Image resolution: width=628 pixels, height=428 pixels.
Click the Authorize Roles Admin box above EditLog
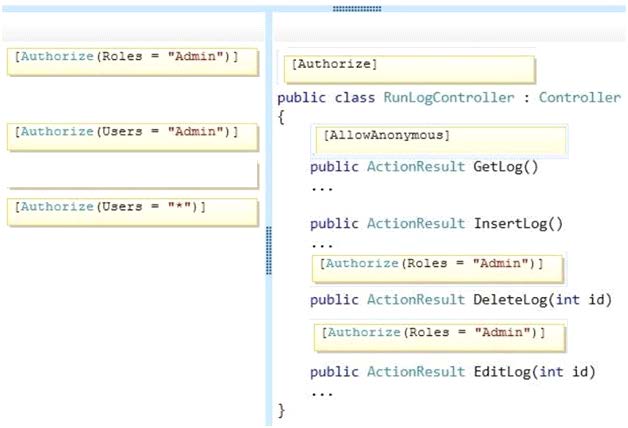[x=439, y=338]
